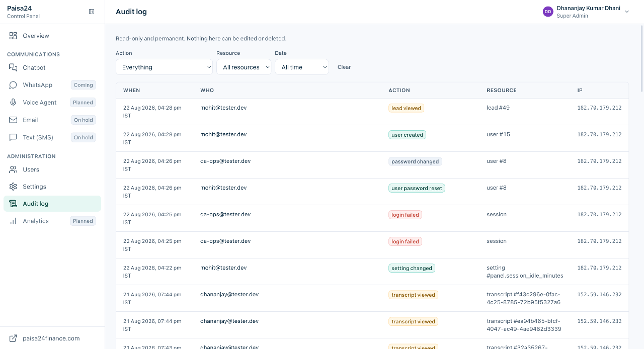Viewport: 644px width, 349px height.
Task: Click the Voice Agent Planned badge
Action: [83, 102]
